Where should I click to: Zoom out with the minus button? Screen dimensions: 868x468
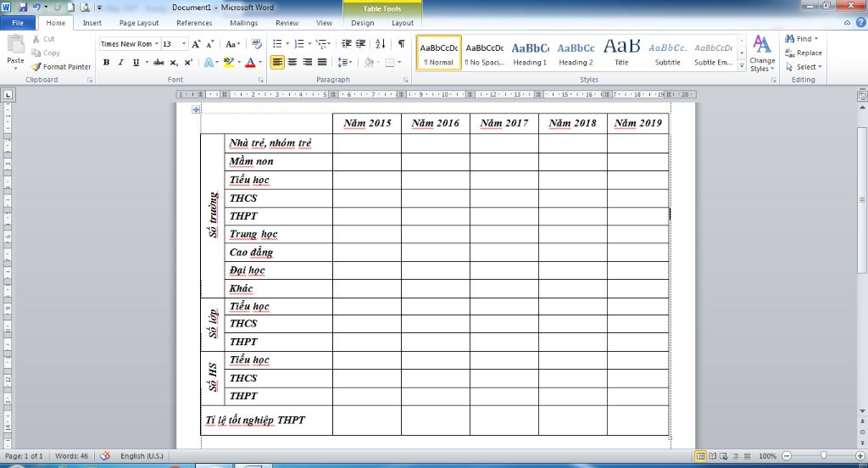[787, 456]
